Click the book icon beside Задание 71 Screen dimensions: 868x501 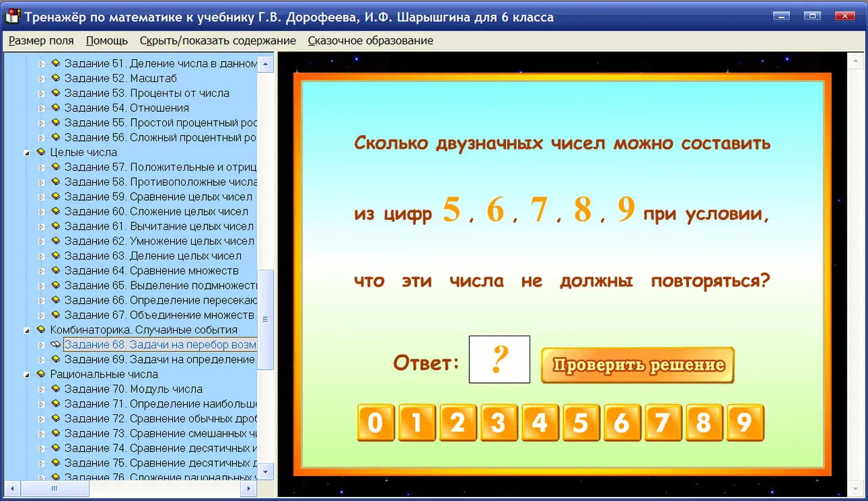coord(56,403)
